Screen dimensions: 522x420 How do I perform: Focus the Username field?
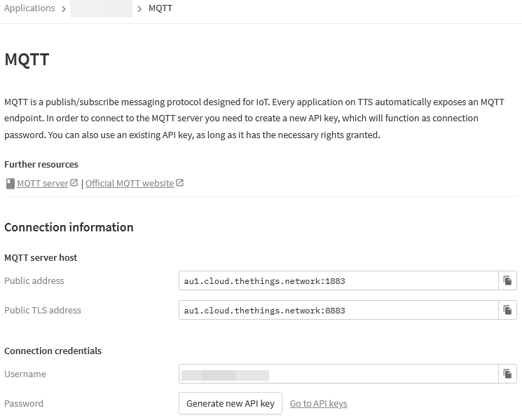coord(338,374)
